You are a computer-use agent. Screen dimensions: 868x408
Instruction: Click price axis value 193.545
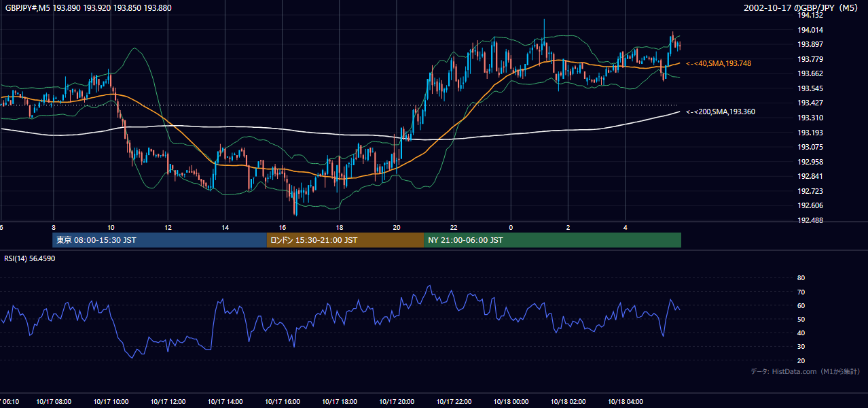(810, 88)
